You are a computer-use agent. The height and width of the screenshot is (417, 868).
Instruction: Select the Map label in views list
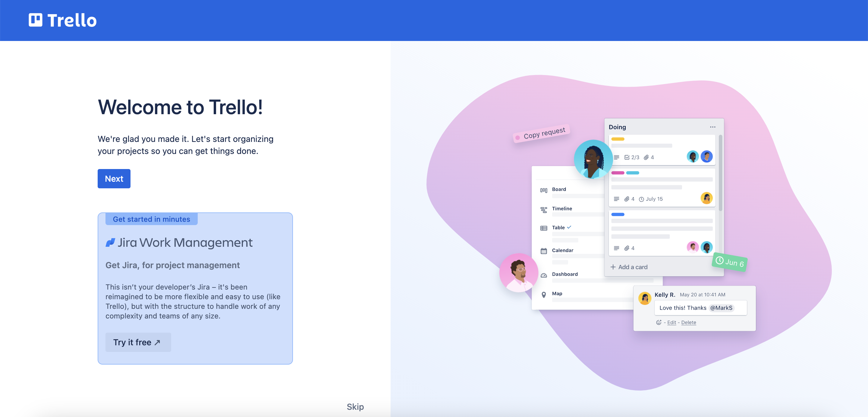[x=557, y=293]
